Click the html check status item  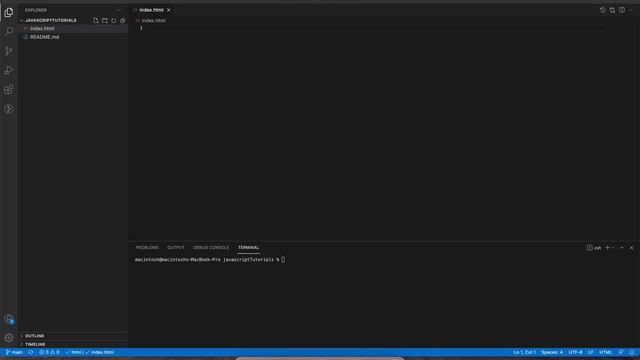tap(74, 352)
